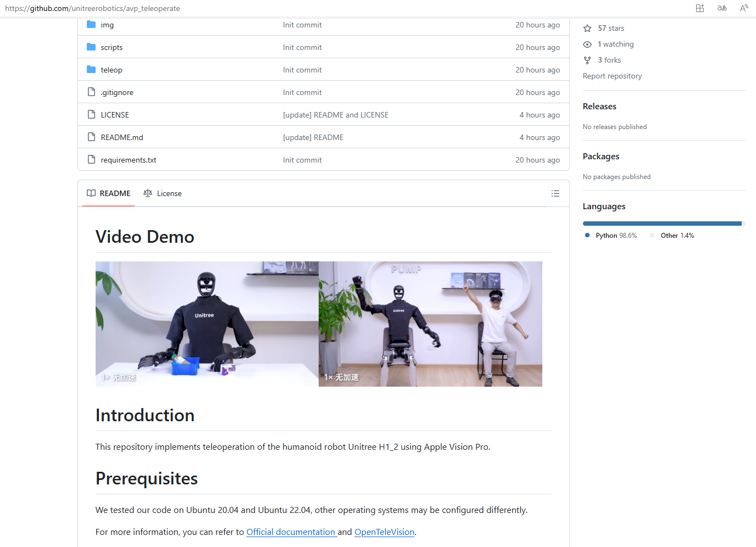
Task: Open the README outline list icon
Action: pyautogui.click(x=555, y=193)
